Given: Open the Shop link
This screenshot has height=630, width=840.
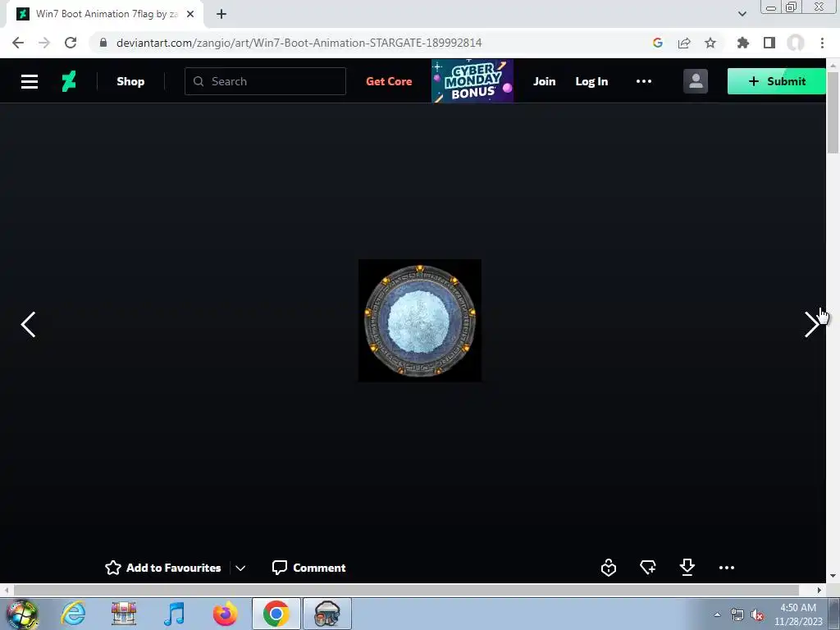Looking at the screenshot, I should click(130, 81).
